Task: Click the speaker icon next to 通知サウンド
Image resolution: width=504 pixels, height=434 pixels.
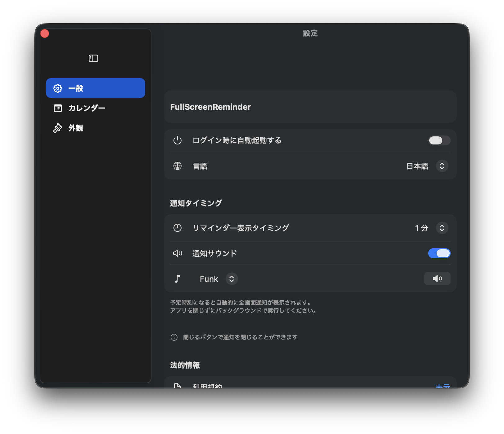Action: click(178, 253)
